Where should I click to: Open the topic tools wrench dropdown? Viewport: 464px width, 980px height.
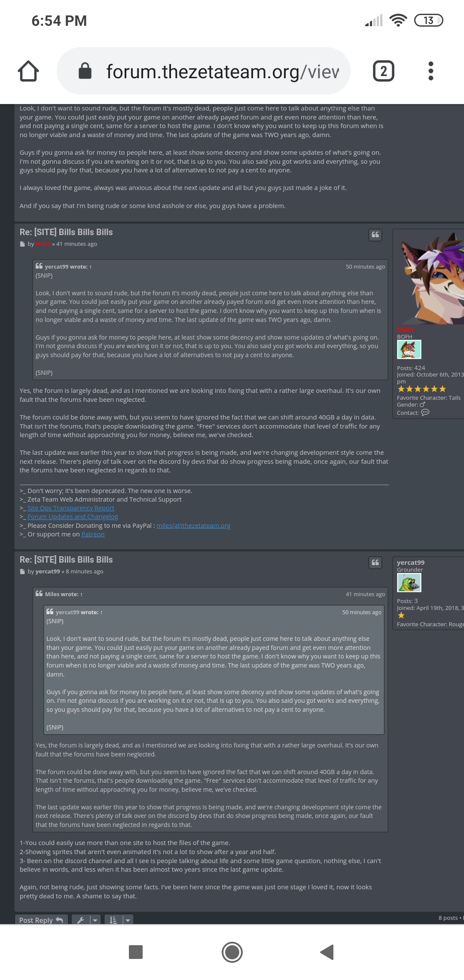86,920
